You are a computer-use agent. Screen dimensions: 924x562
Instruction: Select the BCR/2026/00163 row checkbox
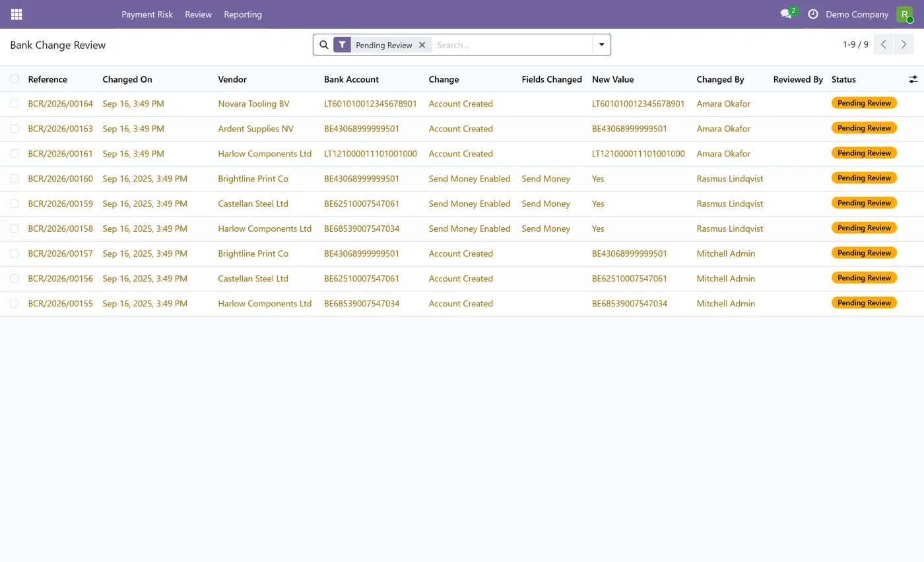click(15, 129)
